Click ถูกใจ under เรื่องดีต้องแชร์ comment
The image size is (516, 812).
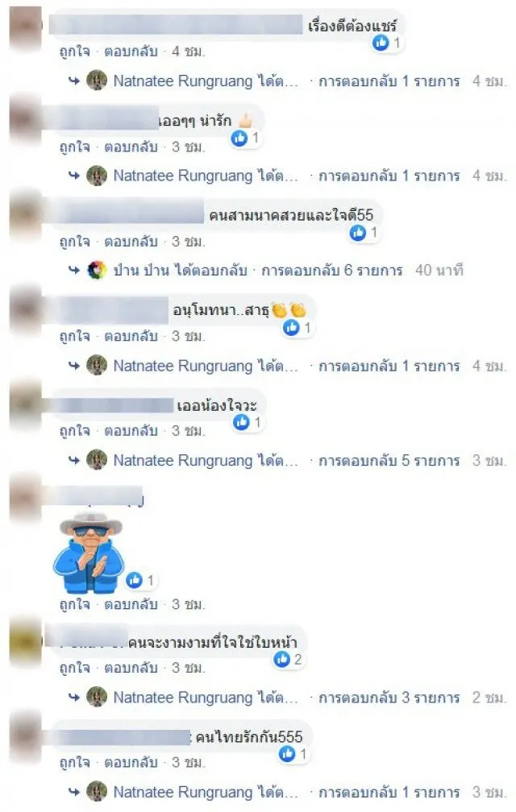point(75,52)
